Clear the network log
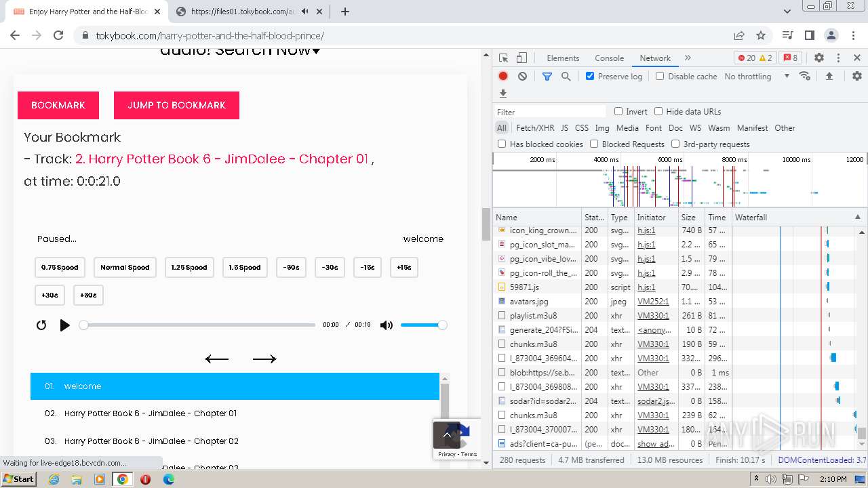868x488 pixels. pyautogui.click(x=522, y=77)
